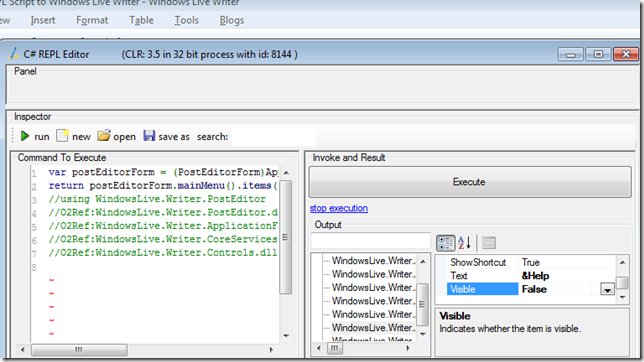Click the new label in Inspector toolbar

[81, 136]
